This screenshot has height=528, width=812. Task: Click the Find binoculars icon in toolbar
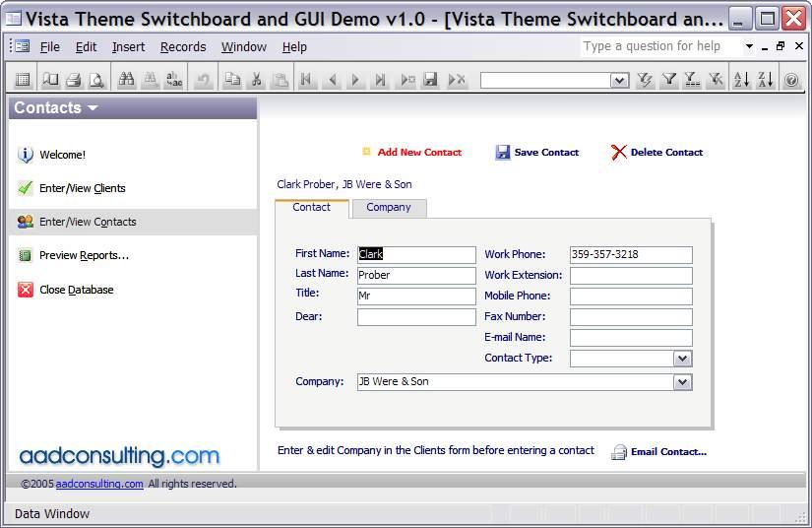click(126, 81)
